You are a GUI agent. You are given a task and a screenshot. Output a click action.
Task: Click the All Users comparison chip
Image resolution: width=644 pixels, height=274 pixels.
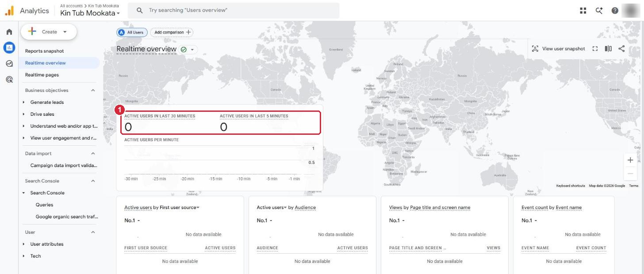pos(132,32)
